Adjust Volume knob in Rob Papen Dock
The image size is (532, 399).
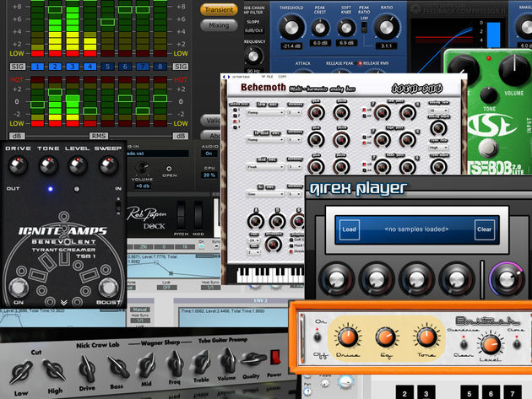tap(142, 168)
